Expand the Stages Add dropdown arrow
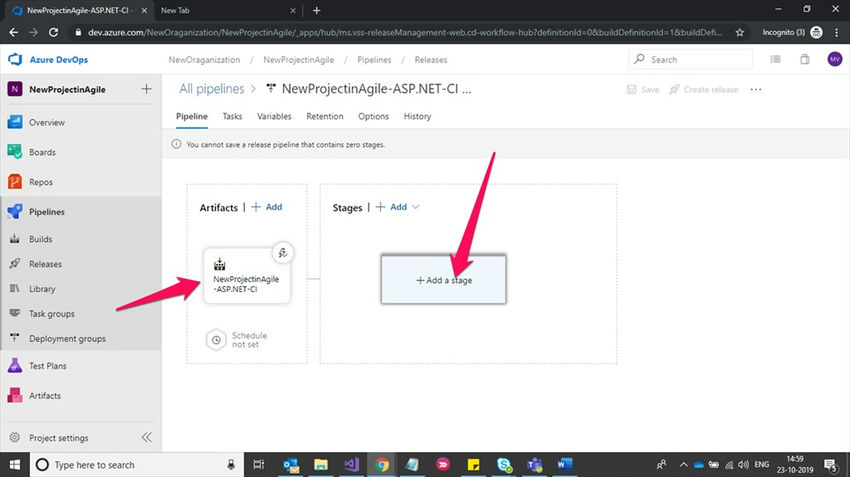Image resolution: width=850 pixels, height=477 pixels. point(415,207)
